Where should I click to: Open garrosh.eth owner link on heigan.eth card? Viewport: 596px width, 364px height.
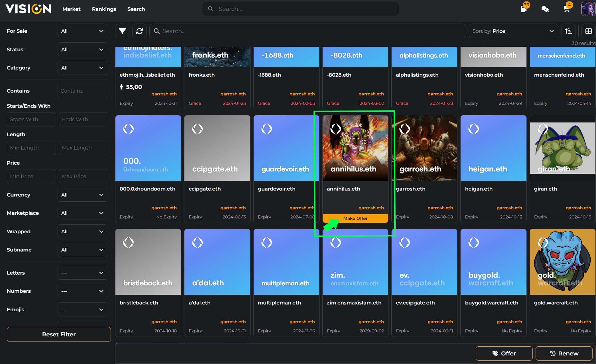click(x=509, y=208)
